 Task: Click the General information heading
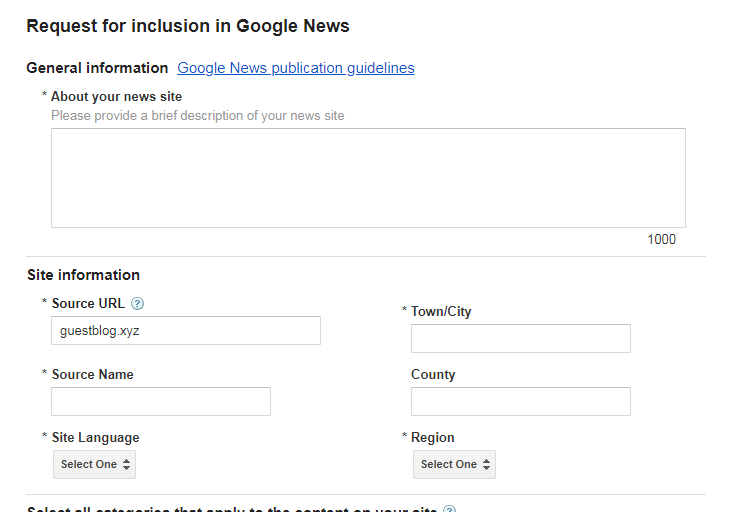click(97, 68)
